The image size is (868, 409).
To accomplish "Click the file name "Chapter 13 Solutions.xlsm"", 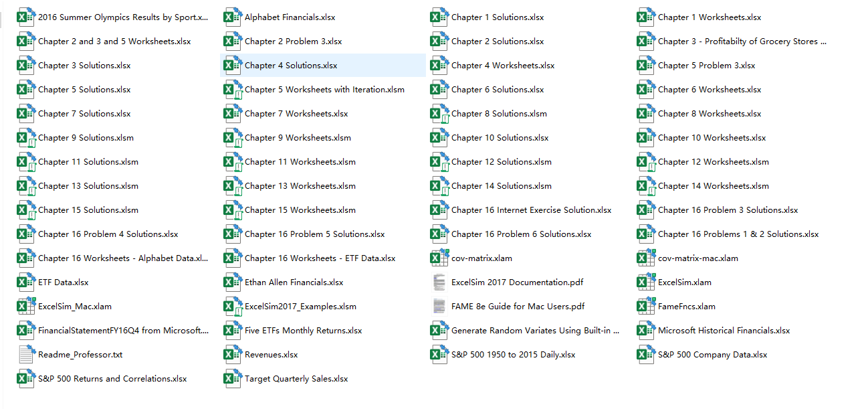I will coord(88,186).
